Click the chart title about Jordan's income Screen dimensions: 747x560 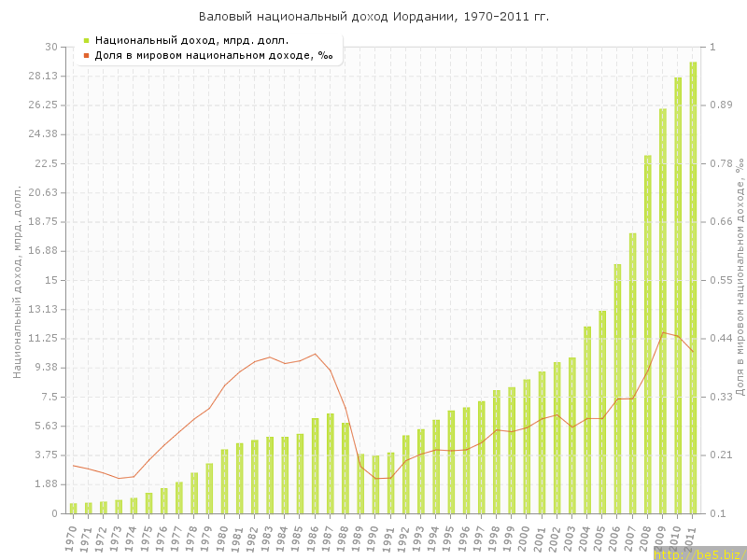coord(373,17)
